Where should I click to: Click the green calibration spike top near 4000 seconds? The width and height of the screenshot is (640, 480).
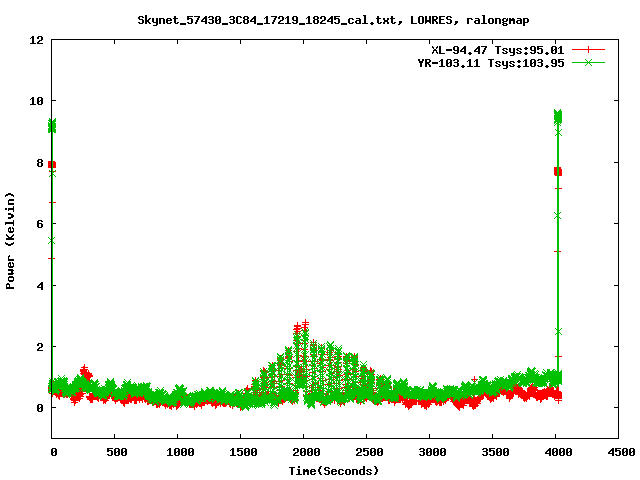pyautogui.click(x=558, y=116)
